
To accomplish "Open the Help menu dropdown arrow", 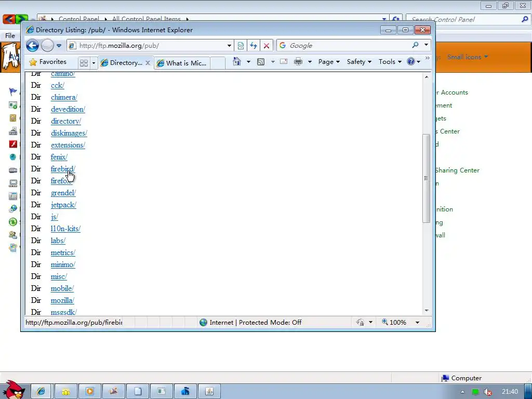I will (419, 62).
